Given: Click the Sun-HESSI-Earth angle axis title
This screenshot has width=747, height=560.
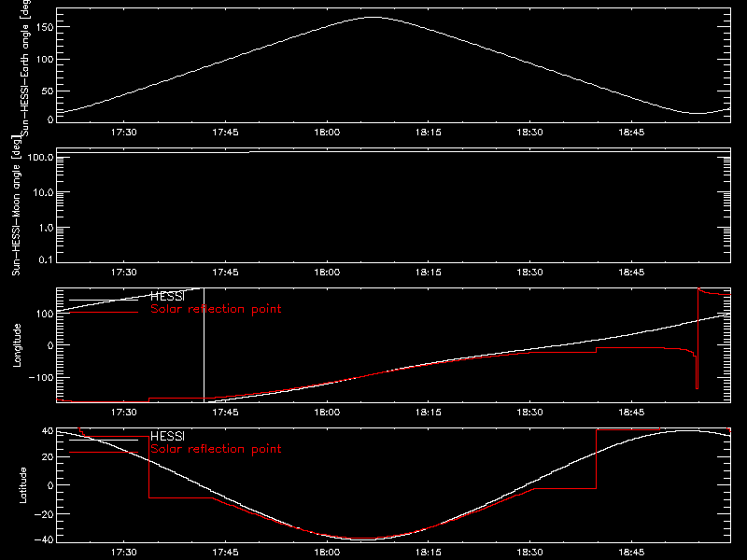Looking at the screenshot, I should 25,66.
